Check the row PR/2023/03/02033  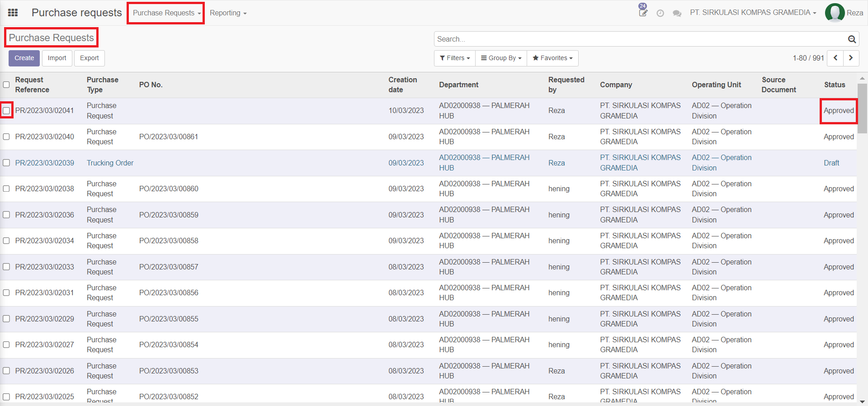pyautogui.click(x=6, y=267)
